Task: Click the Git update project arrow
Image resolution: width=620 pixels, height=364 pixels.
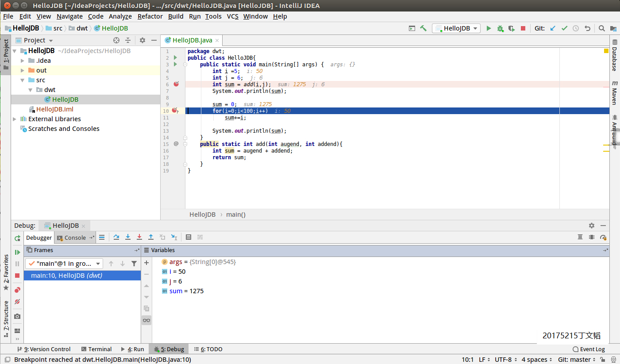Action: point(553,28)
